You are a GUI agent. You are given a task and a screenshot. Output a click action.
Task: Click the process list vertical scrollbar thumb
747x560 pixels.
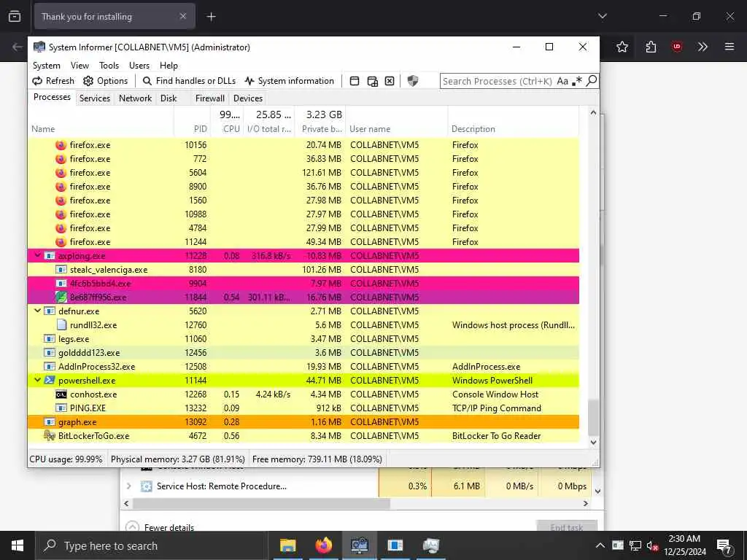tap(593, 417)
